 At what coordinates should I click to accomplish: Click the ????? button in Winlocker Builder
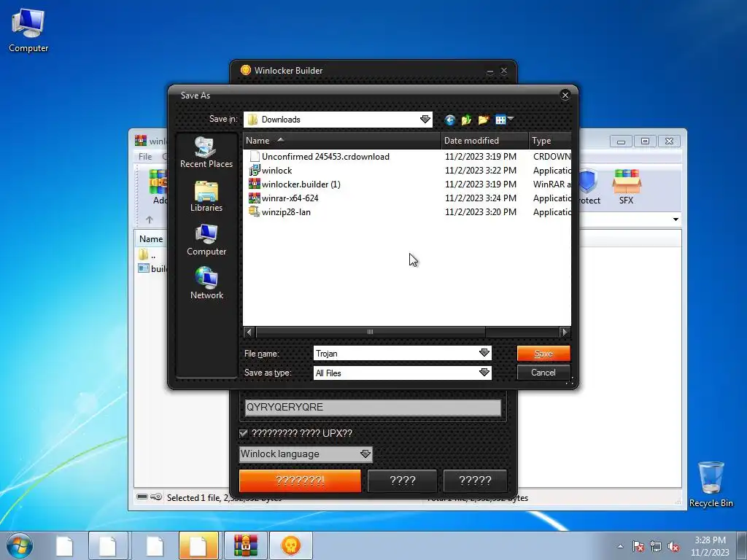point(475,481)
